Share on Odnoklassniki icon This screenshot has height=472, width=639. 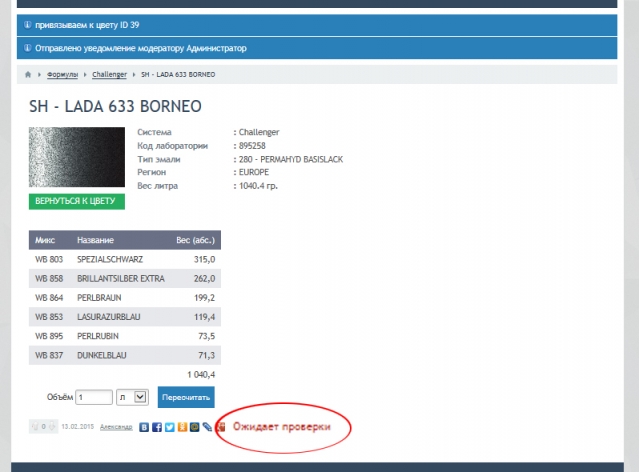(x=182, y=427)
